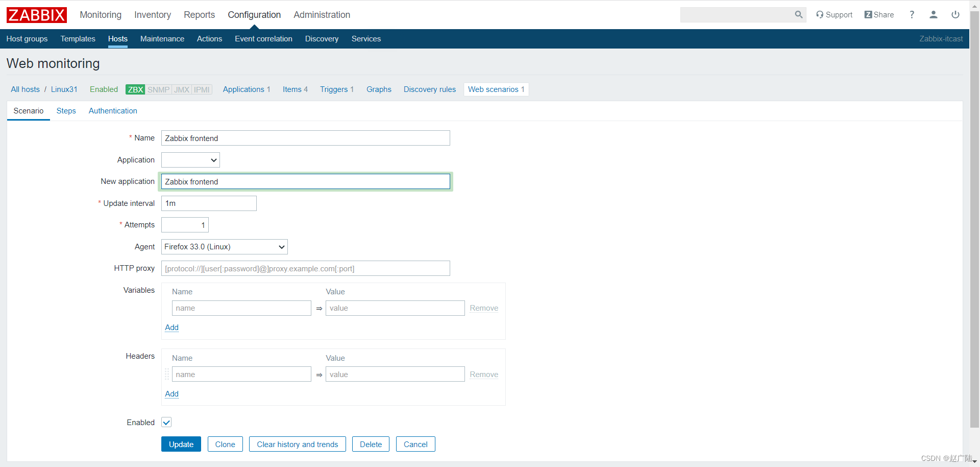Screen dimensions: 980x467
Task: Go to Templates section
Action: 78,39
